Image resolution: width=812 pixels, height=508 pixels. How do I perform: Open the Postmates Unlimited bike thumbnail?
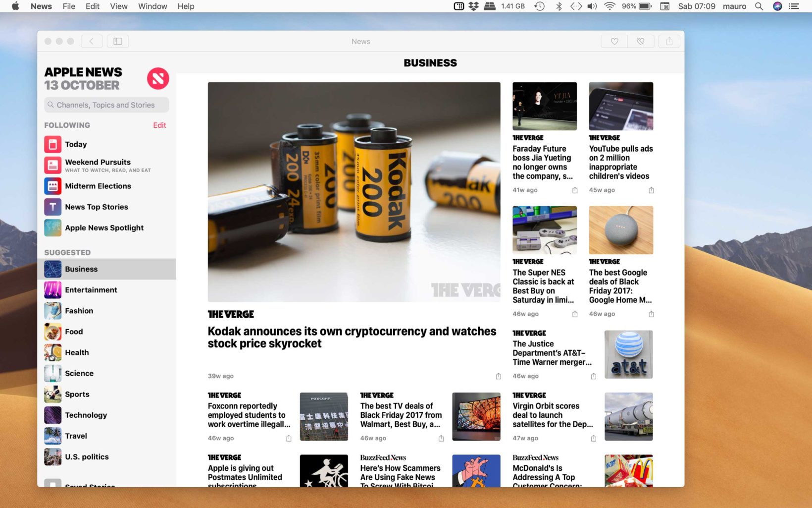tap(324, 470)
